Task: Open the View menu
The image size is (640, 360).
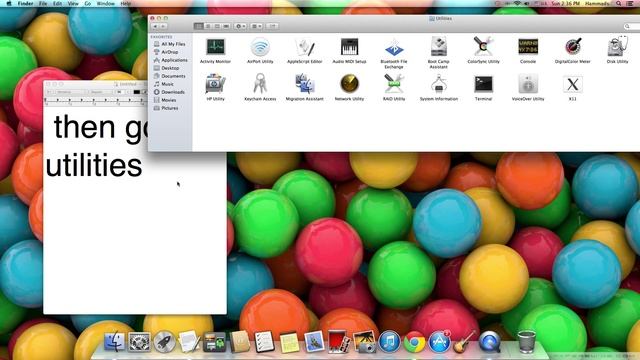Action: pos(73,3)
